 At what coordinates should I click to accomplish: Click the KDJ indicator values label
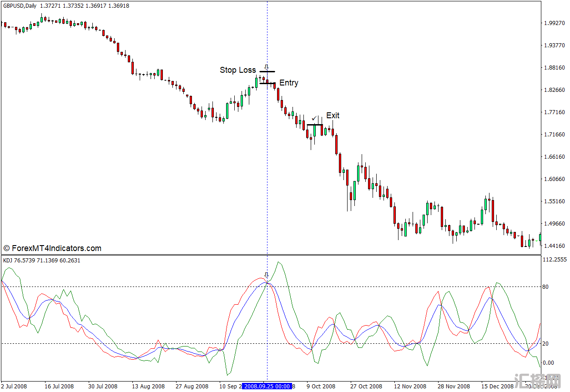pos(41,261)
